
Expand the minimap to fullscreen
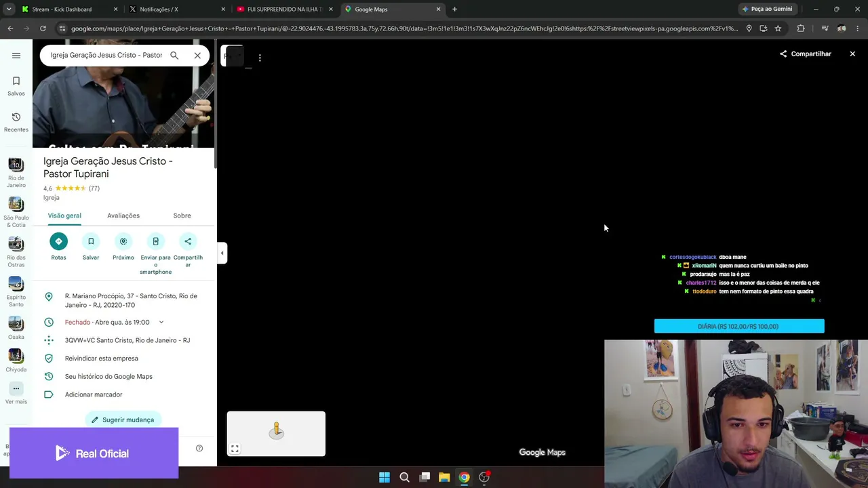coord(235,449)
